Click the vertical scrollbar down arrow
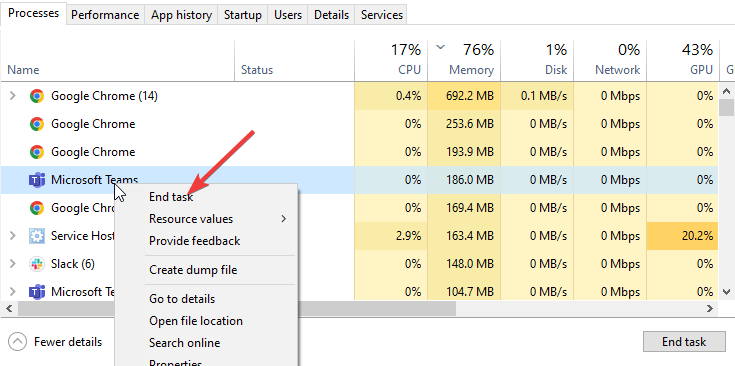This screenshot has width=735, height=366. (x=727, y=292)
